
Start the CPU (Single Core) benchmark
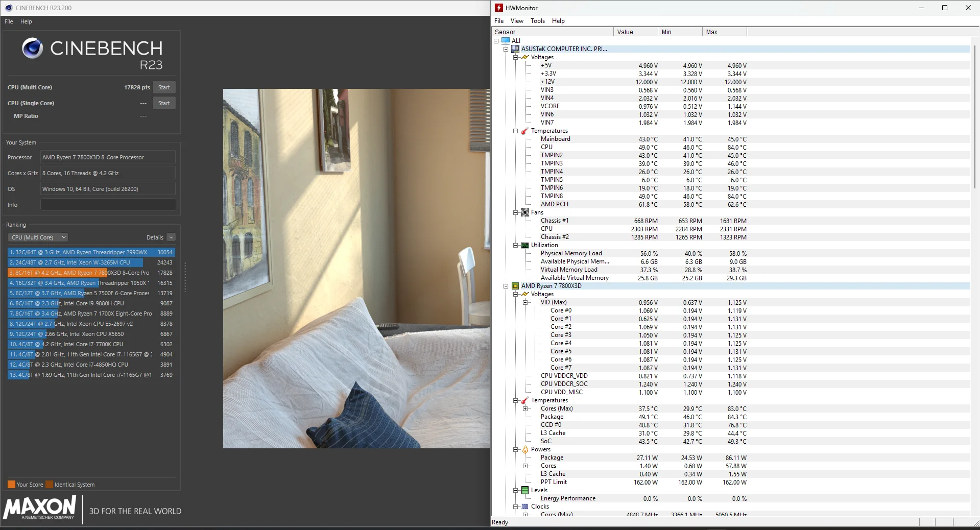click(164, 103)
